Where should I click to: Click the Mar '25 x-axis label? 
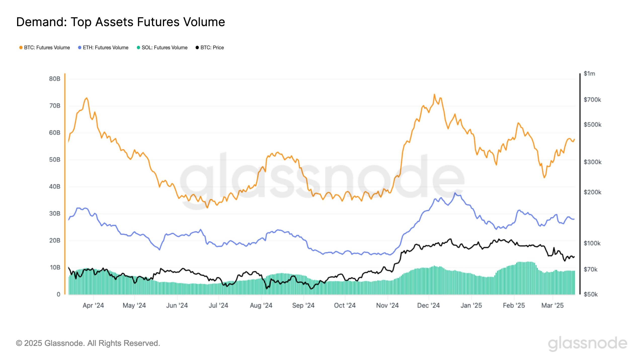(552, 305)
